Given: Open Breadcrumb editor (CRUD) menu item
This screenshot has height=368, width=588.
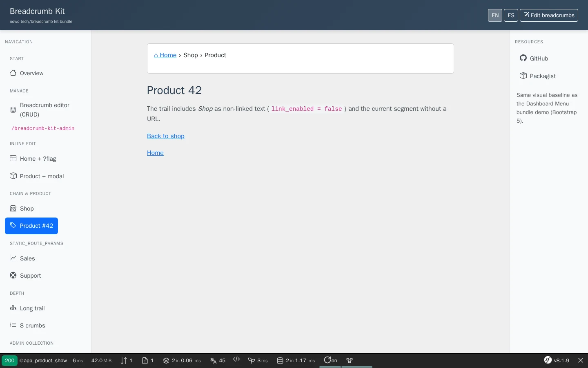Looking at the screenshot, I should (x=45, y=110).
